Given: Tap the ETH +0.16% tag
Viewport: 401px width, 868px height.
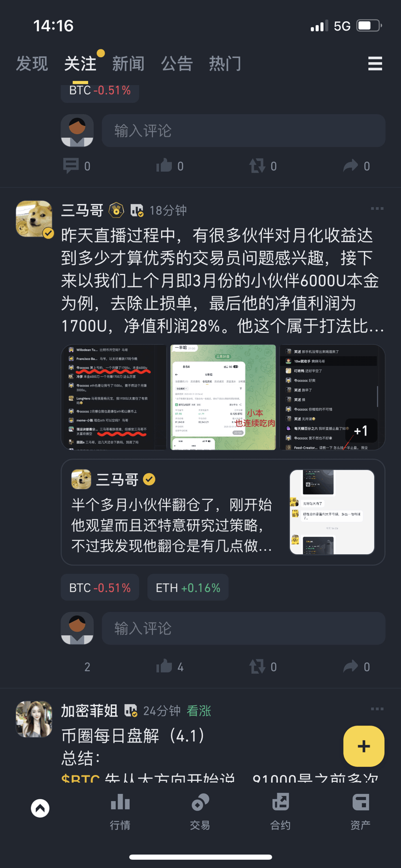Looking at the screenshot, I should click(x=188, y=588).
